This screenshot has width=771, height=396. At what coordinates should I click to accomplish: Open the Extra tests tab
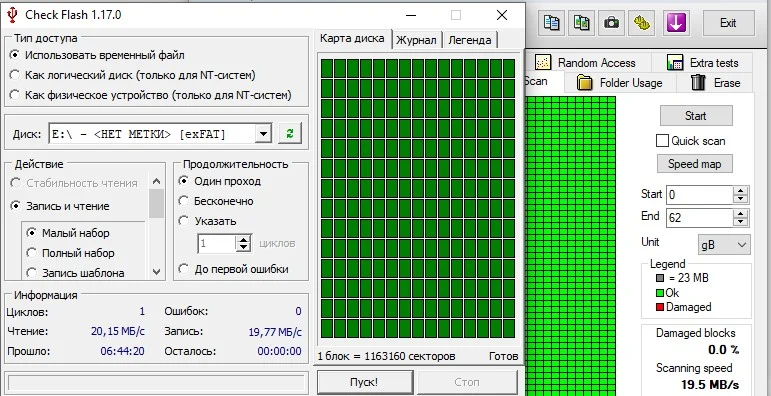[702, 62]
